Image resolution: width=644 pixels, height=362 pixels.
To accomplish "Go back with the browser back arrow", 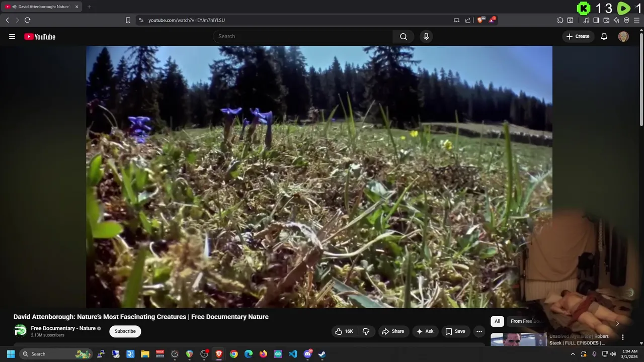I will 8,20.
